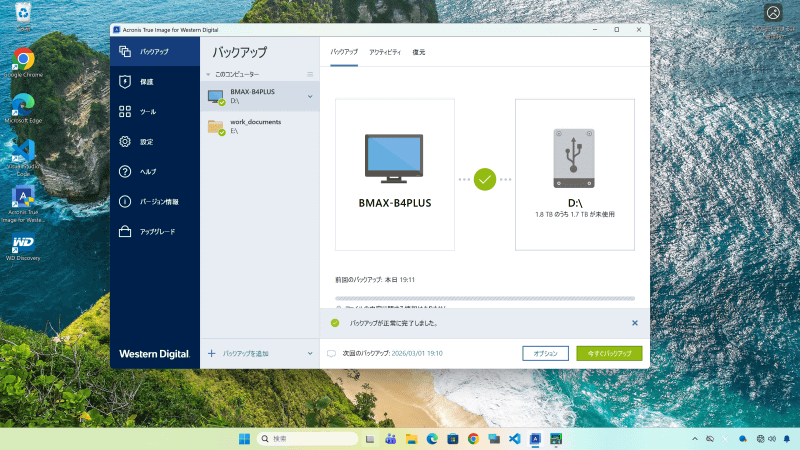This screenshot has width=800, height=450.
Task: Open Microsoft Store from the taskbar
Action: click(x=453, y=439)
